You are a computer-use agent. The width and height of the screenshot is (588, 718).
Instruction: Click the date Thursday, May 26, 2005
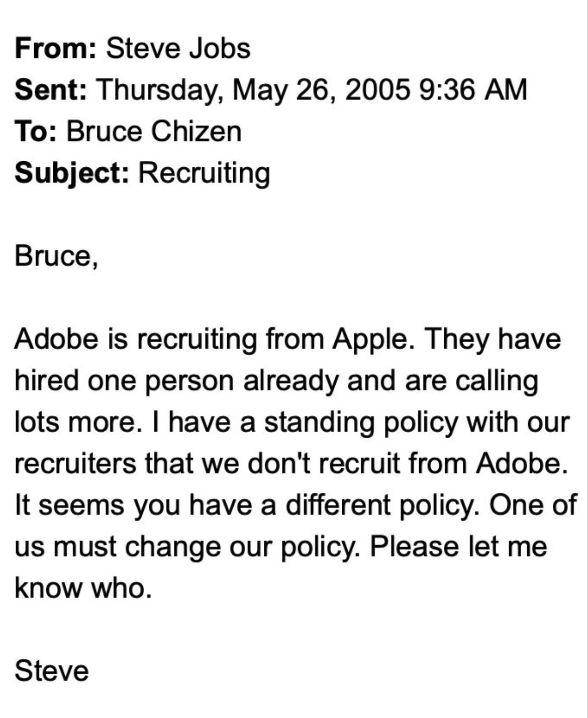(x=251, y=90)
